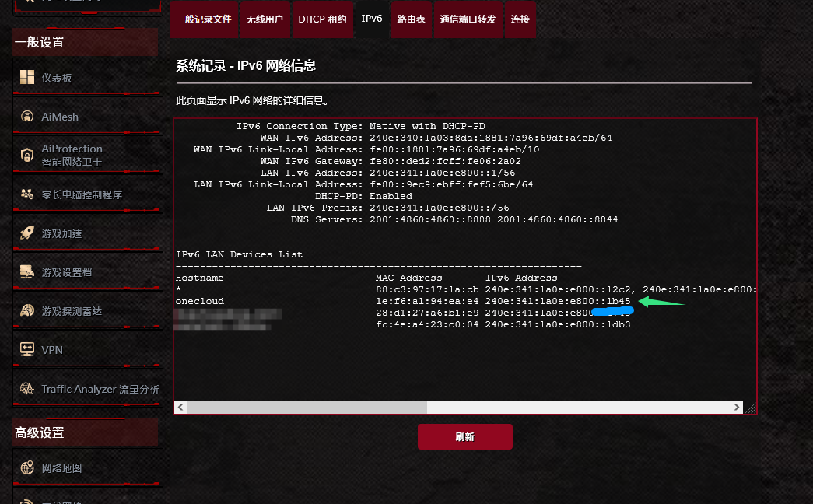Click the log scrollbar left arrow
Image resolution: width=813 pixels, height=504 pixels.
180,407
